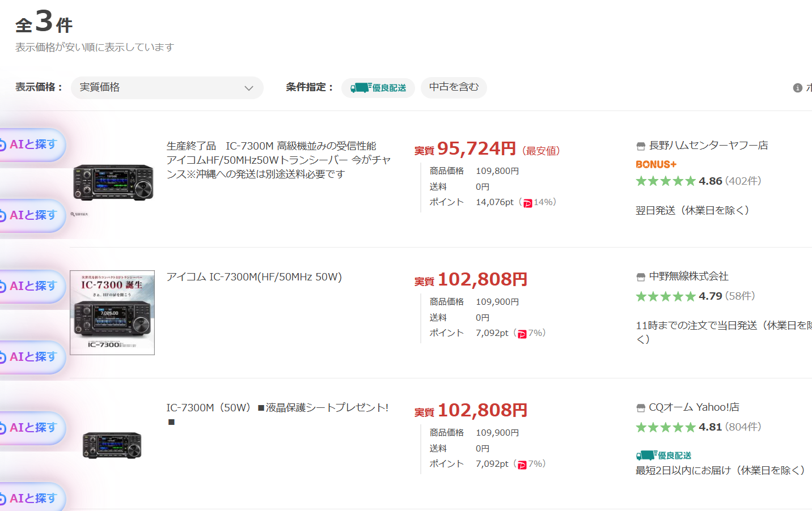Visit the CQオーム Yahoo!店 store page

click(693, 407)
